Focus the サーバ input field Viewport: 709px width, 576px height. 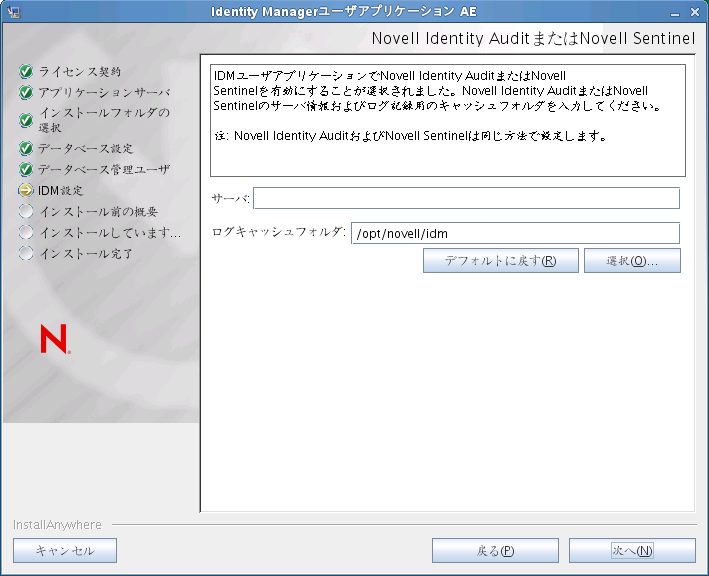466,198
